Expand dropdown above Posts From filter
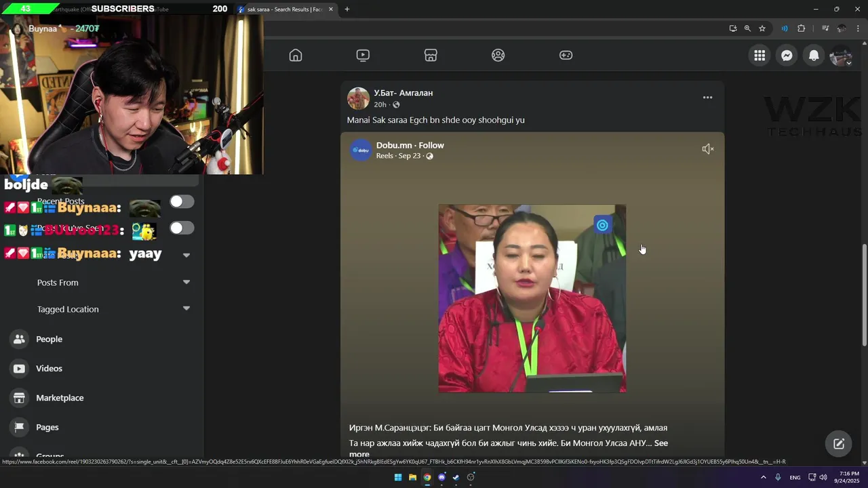Screen dimensions: 868x488 click(x=186, y=256)
